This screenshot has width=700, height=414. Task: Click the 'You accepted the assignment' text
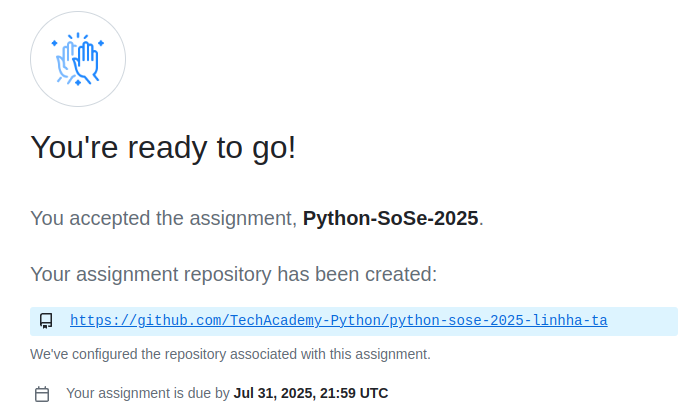(163, 218)
